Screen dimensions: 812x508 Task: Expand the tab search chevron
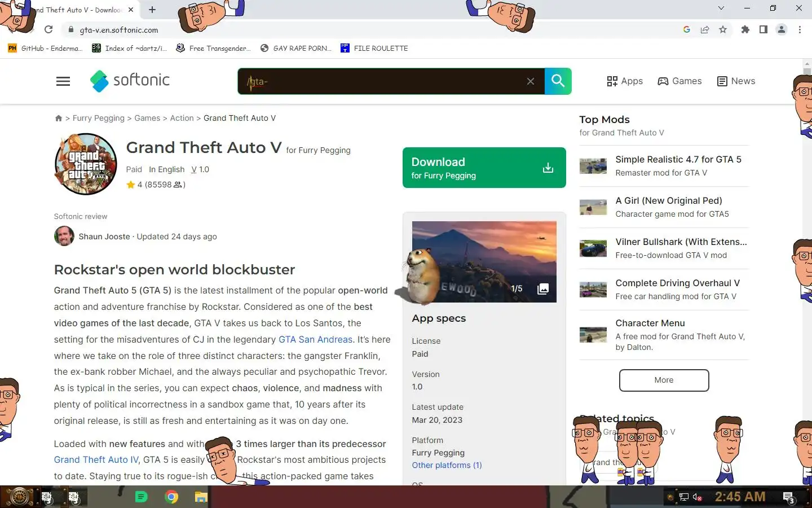(x=721, y=8)
